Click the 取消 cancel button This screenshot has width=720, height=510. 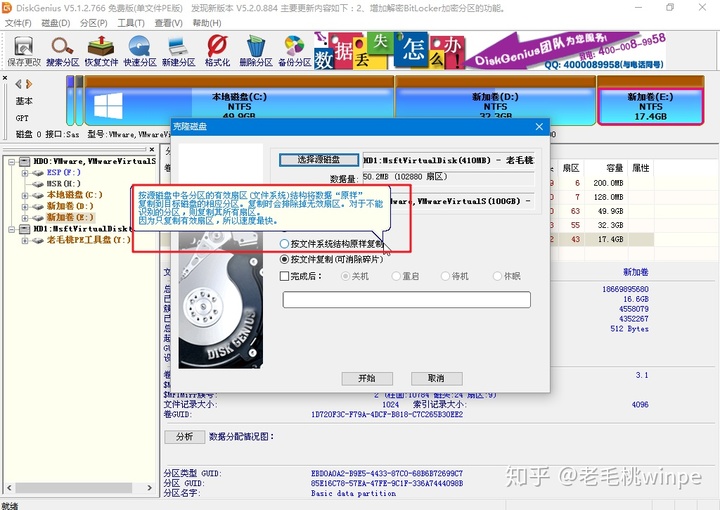[x=436, y=378]
